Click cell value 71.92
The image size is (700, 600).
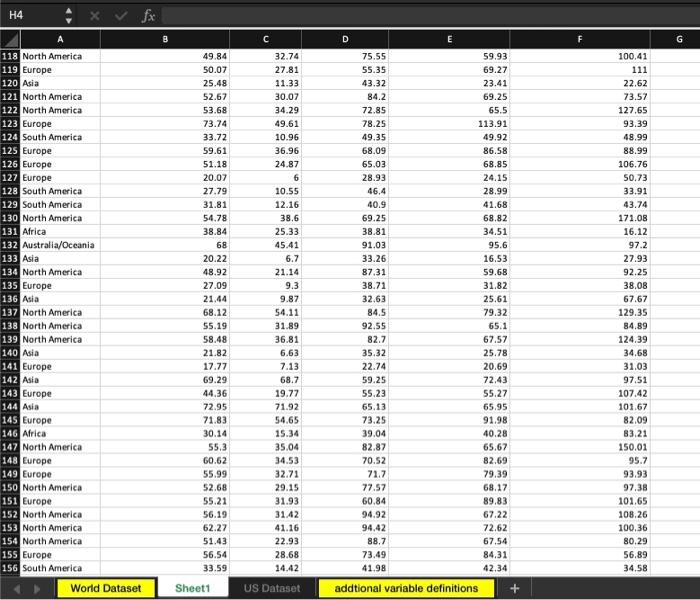(x=266, y=407)
